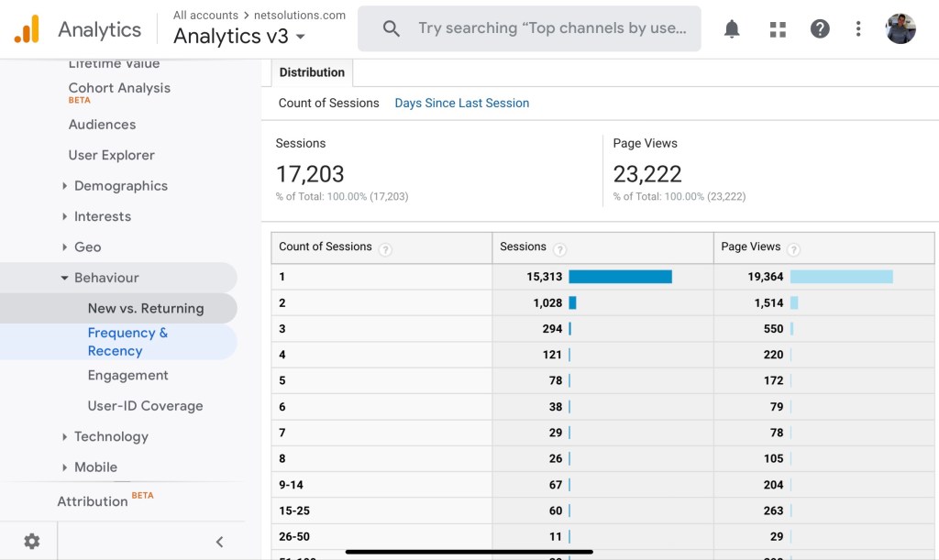The height and width of the screenshot is (560, 939).
Task: Open the Google apps grid
Action: (778, 29)
